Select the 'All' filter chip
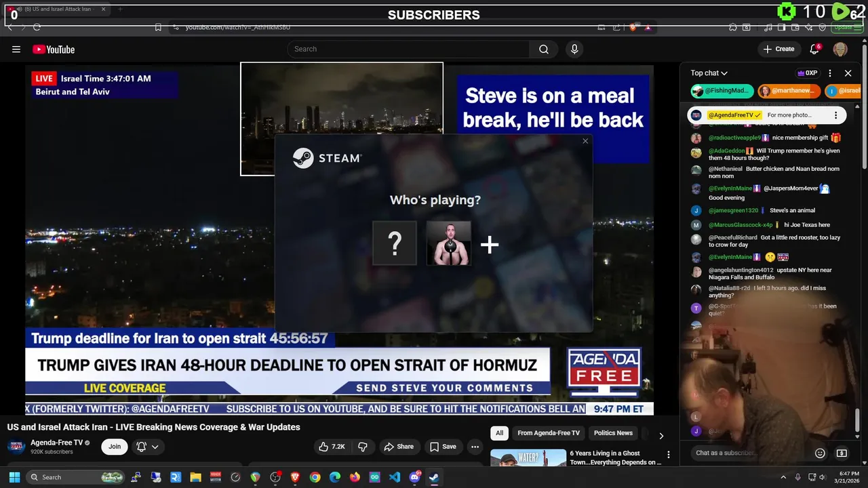This screenshot has height=488, width=868. (x=499, y=433)
